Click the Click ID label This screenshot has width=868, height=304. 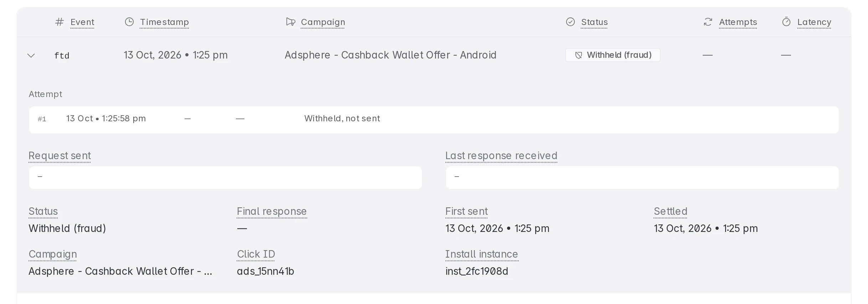click(x=256, y=254)
